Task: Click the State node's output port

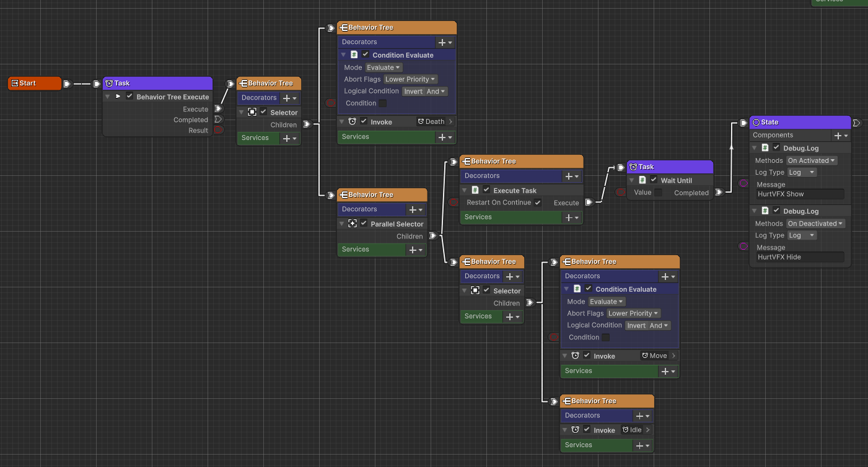Action: (x=857, y=123)
